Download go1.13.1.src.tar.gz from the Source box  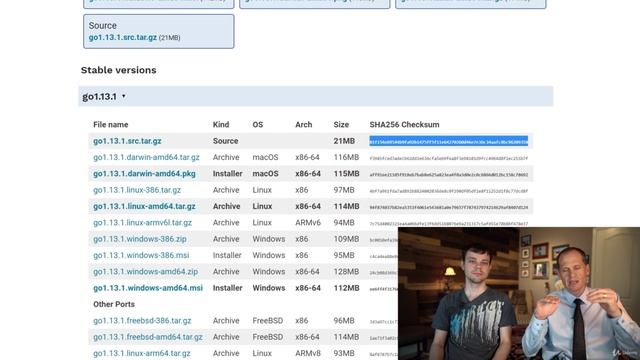point(122,37)
